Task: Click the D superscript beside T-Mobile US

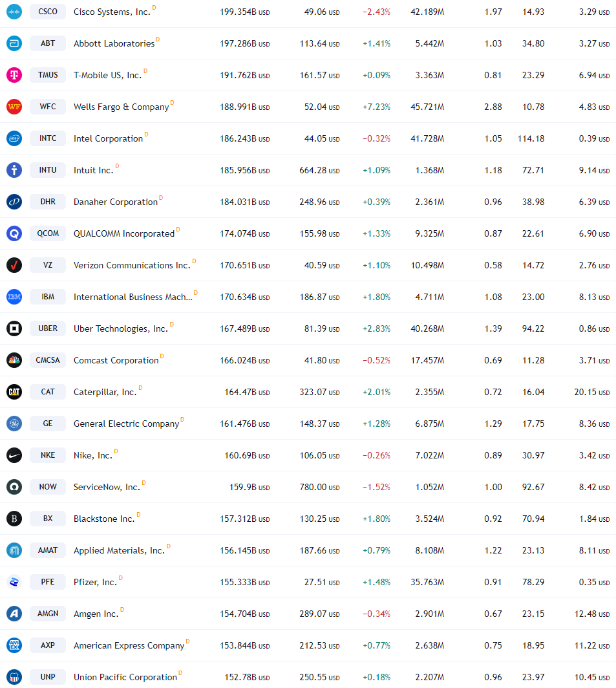Action: 145,71
